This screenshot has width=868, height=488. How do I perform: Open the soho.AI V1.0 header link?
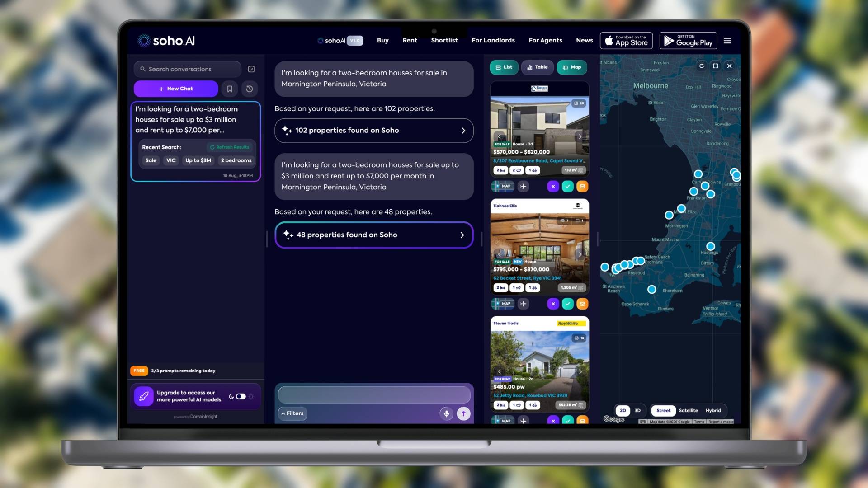coord(340,41)
